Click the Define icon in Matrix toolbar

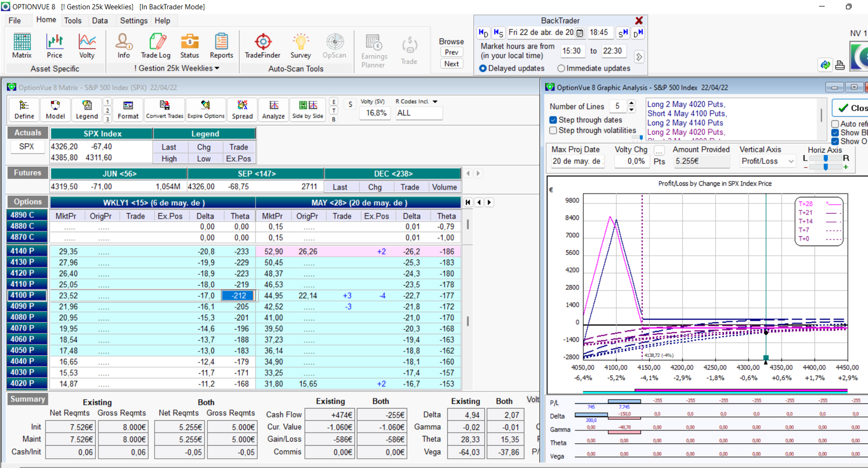coord(24,110)
